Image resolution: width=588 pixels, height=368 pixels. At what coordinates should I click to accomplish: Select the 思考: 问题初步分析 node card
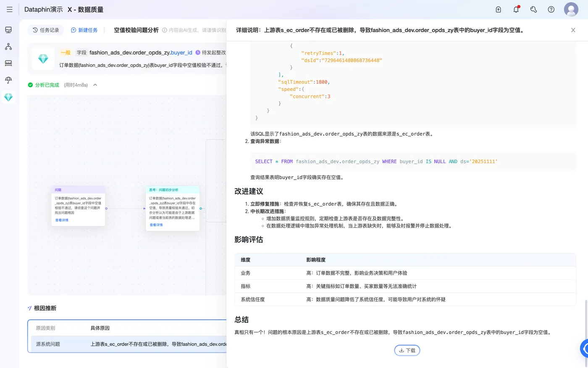(x=172, y=209)
